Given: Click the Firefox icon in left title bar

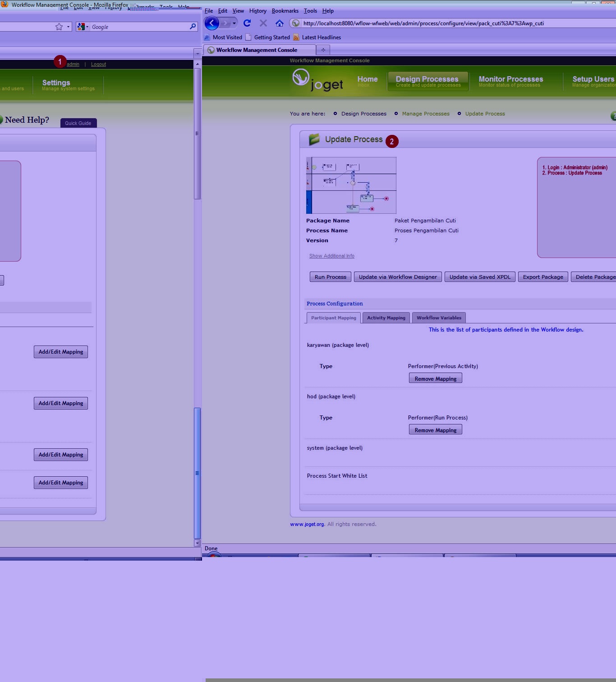Looking at the screenshot, I should (x=5, y=4).
